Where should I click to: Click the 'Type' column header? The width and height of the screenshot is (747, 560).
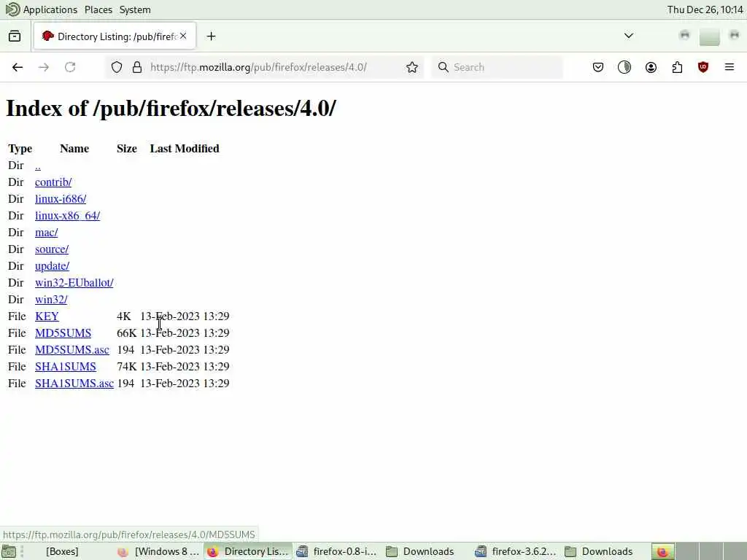20,149
